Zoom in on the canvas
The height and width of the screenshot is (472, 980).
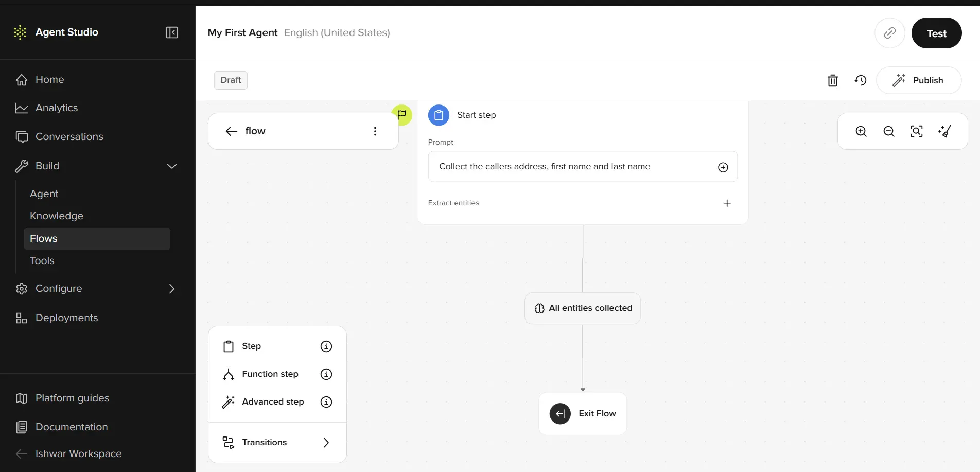(x=861, y=131)
